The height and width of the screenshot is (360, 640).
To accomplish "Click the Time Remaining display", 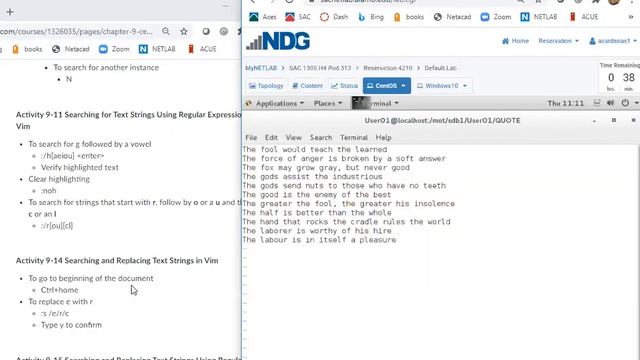I will pos(620,77).
